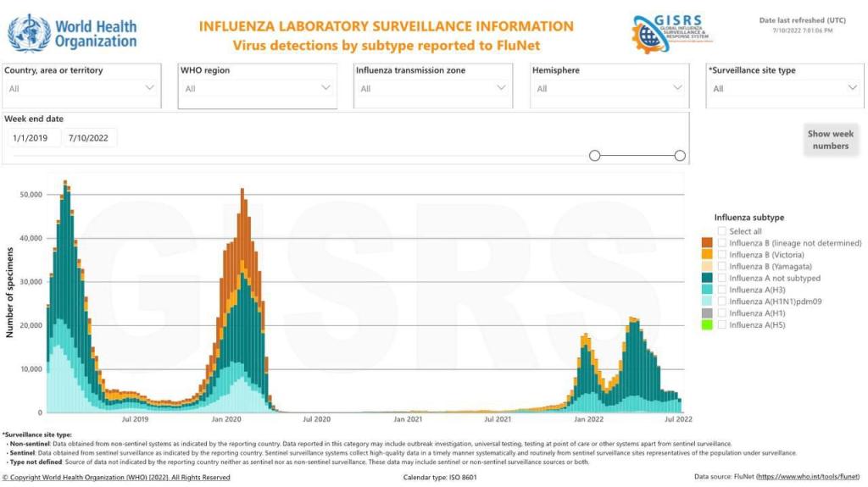This screenshot has height=487, width=868.
Task: Click the week end date field 7/10/2022
Action: pos(91,138)
